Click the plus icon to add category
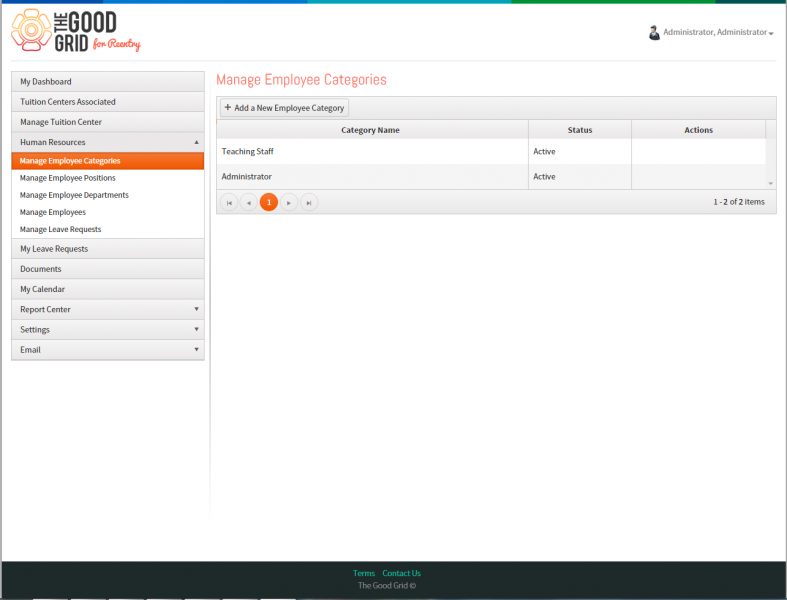The height and width of the screenshot is (600, 787). 227,107
